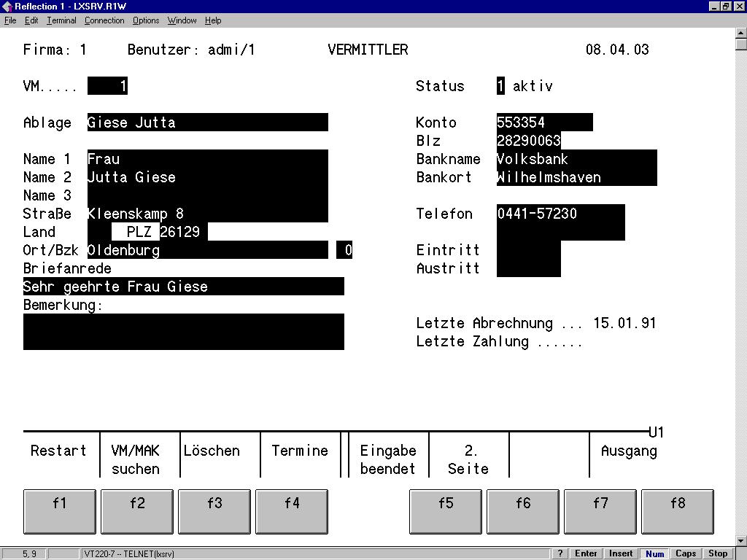Click the Name 1 field containing Frau

pos(208,158)
